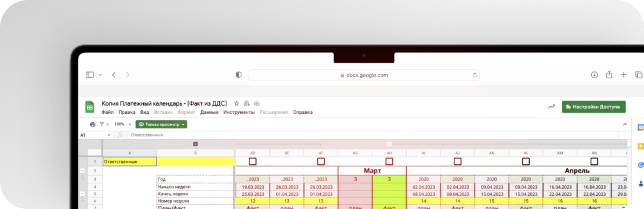This screenshot has height=209, width=644.
Task: Click the 'Апрель' month header cell
Action: coord(577,171)
